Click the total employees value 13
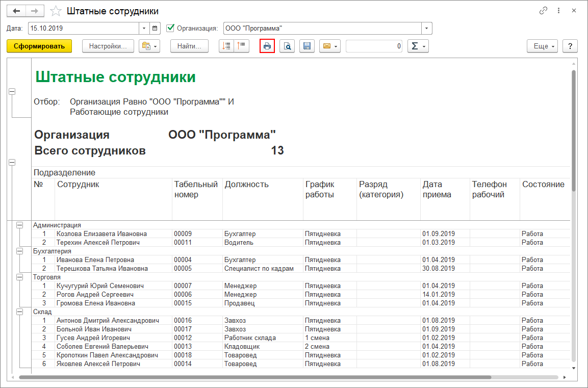The height and width of the screenshot is (388, 588). [277, 150]
